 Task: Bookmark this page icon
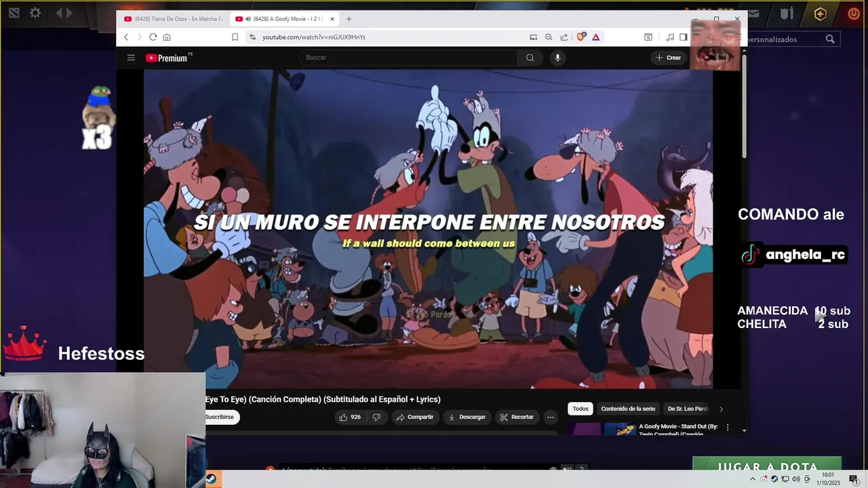(235, 37)
